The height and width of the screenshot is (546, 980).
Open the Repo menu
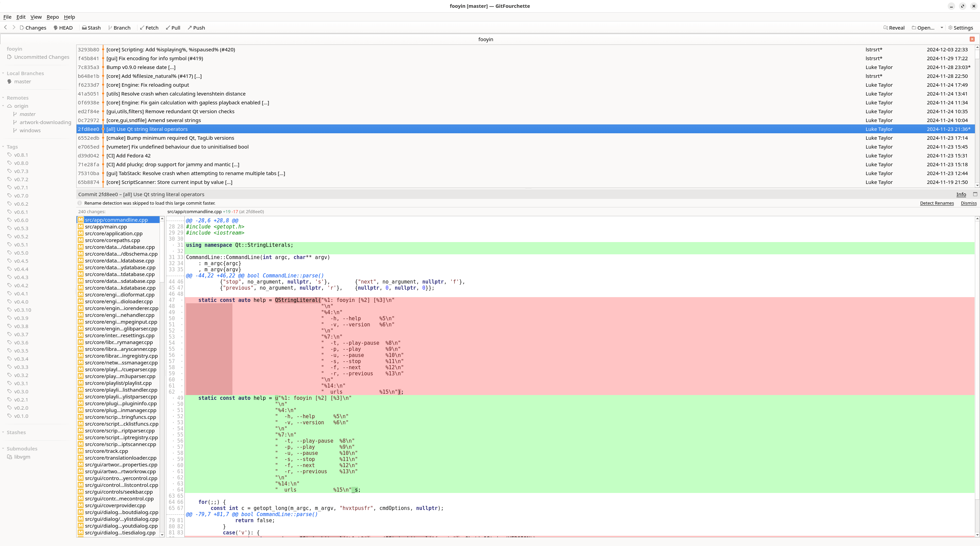click(x=52, y=17)
